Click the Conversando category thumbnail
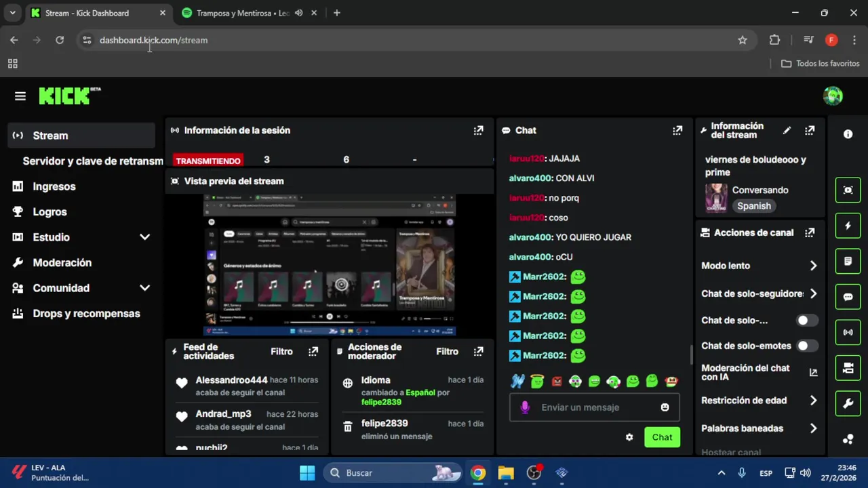The width and height of the screenshot is (868, 488). 716,198
